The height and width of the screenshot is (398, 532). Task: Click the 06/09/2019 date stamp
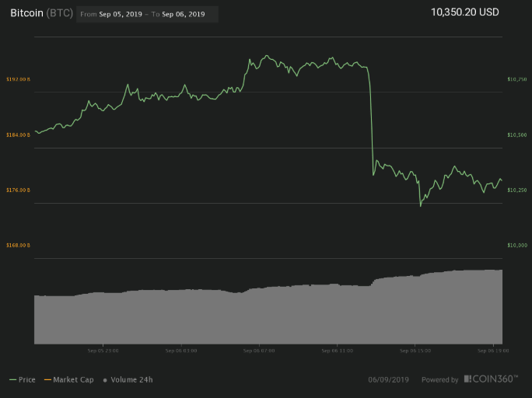tap(388, 379)
